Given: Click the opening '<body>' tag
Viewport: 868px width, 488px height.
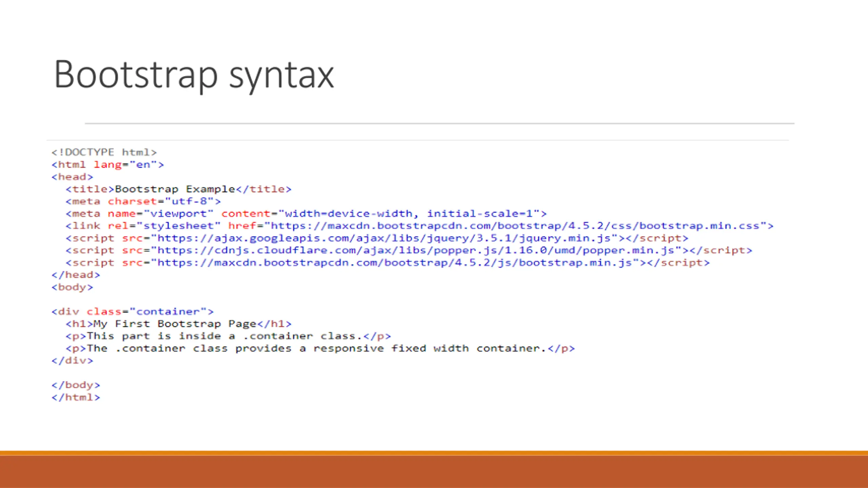Looking at the screenshot, I should coord(72,287).
